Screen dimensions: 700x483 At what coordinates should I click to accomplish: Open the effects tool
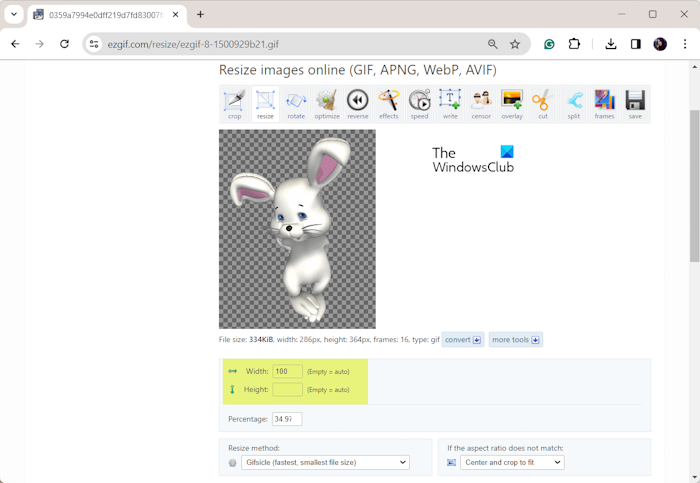click(x=389, y=104)
